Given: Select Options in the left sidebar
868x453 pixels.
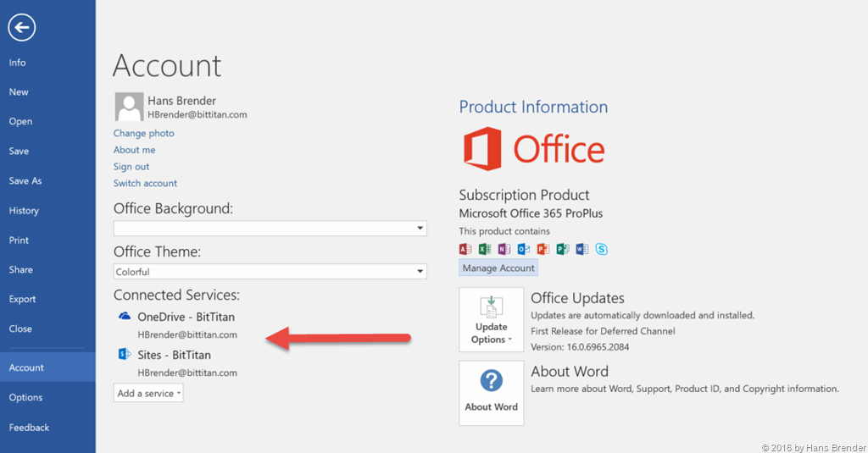Looking at the screenshot, I should click(x=25, y=397).
